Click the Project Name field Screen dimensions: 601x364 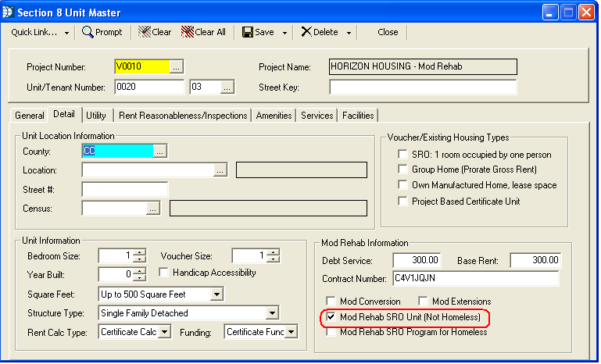pos(423,66)
